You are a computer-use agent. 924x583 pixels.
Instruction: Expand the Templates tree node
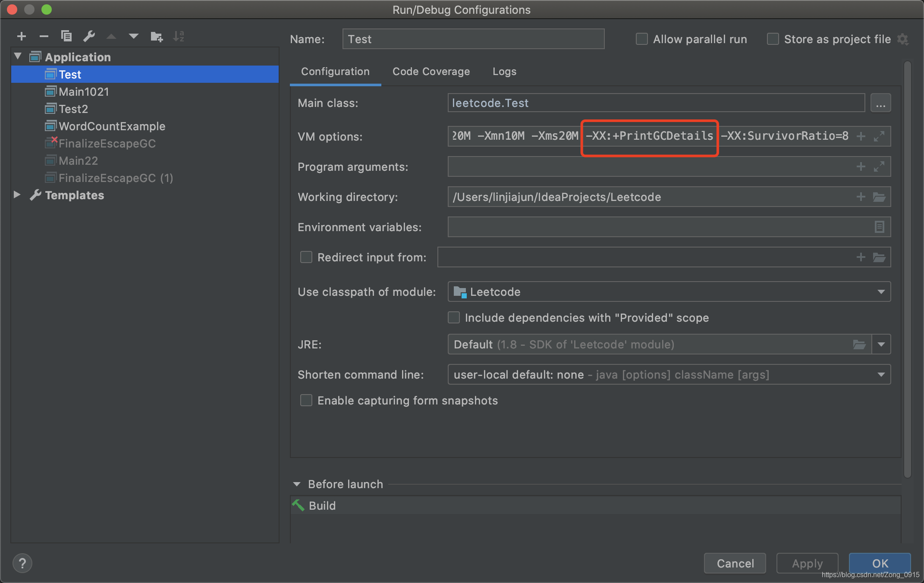17,194
